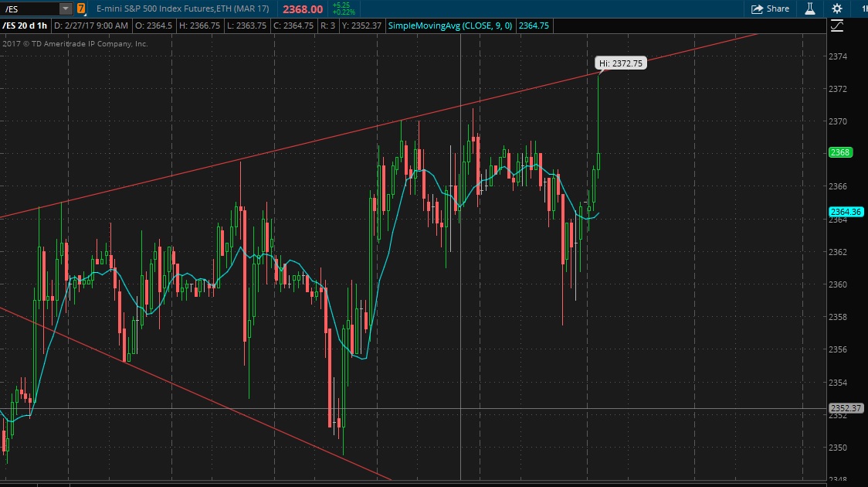Click the orange symbol link number 7 icon

tap(81, 9)
